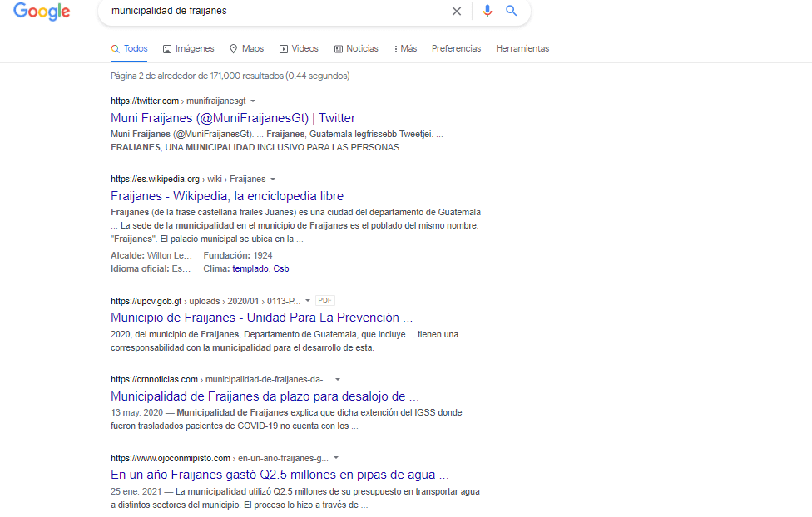Screen dimensions: 812x517
Task: Open the Imágenes results tab
Action: click(x=188, y=48)
